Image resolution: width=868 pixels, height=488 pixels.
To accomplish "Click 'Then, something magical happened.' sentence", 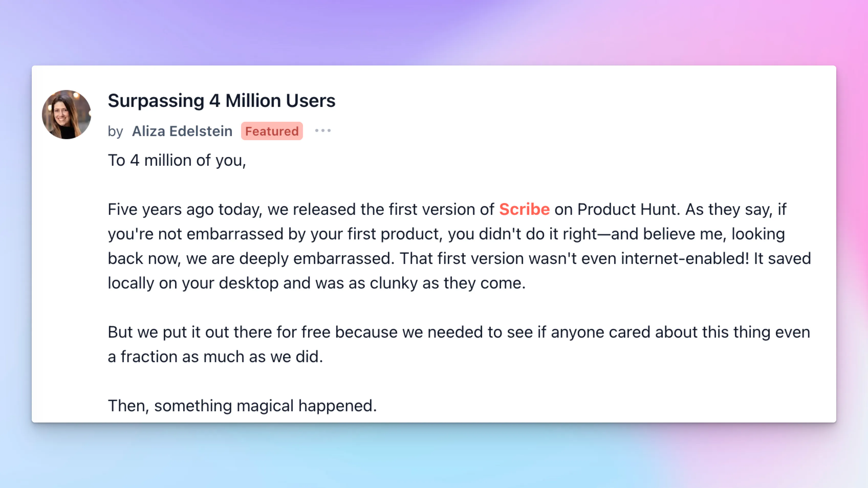I will click(x=242, y=406).
